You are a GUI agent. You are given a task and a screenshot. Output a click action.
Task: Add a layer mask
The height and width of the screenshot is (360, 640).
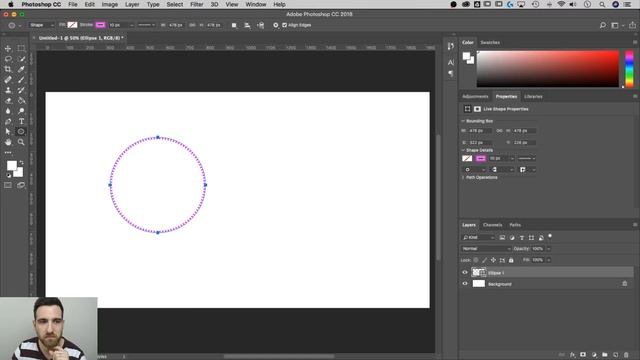click(x=583, y=355)
